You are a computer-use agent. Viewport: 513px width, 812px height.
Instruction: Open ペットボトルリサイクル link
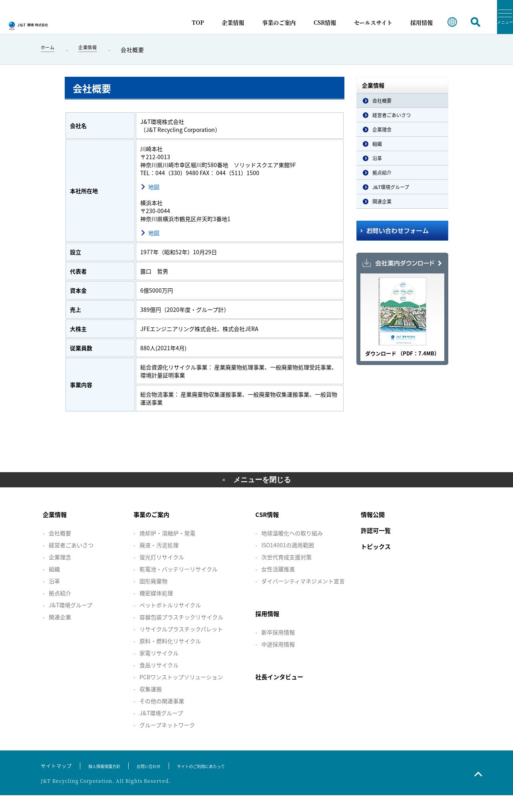(170, 605)
